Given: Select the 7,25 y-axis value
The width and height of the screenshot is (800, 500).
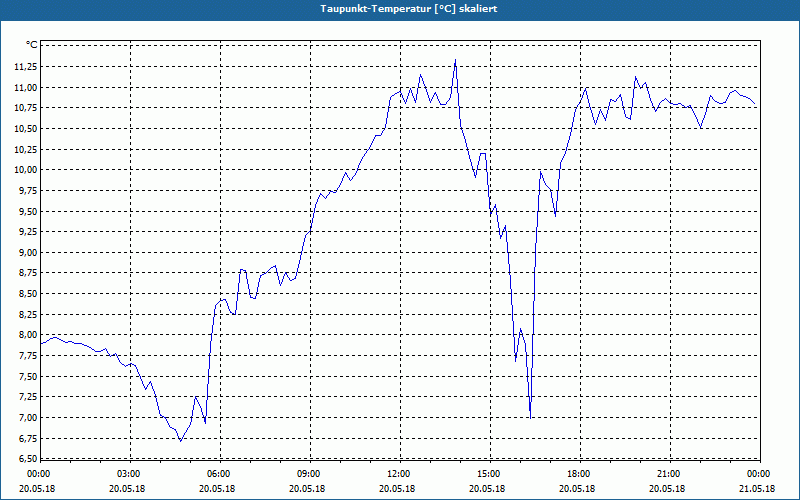Looking at the screenshot, I should click(x=29, y=397).
